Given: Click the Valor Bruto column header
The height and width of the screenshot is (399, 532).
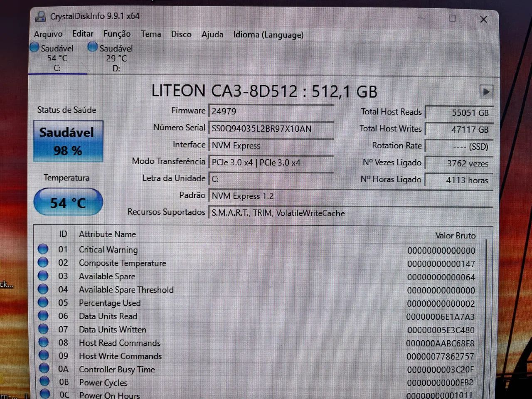Looking at the screenshot, I should [x=456, y=236].
